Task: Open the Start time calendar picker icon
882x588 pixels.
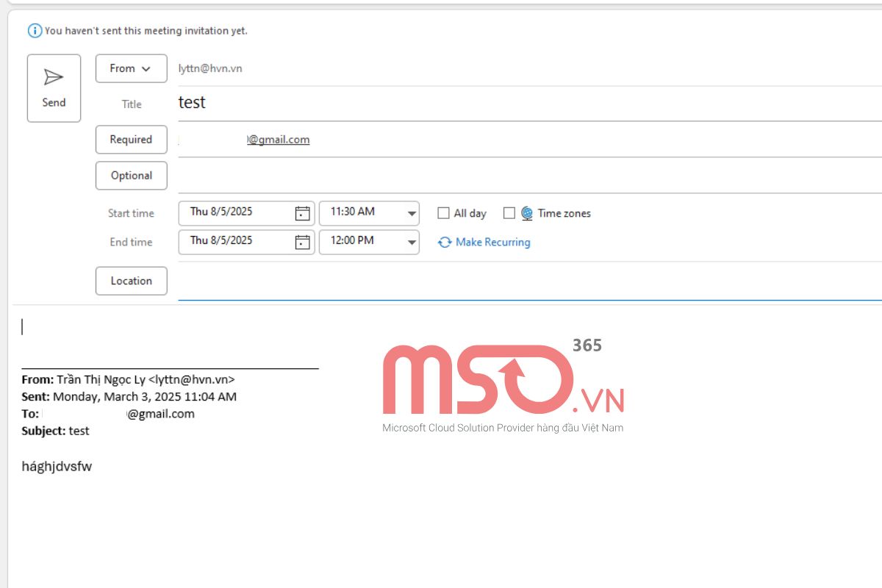Action: (x=302, y=213)
